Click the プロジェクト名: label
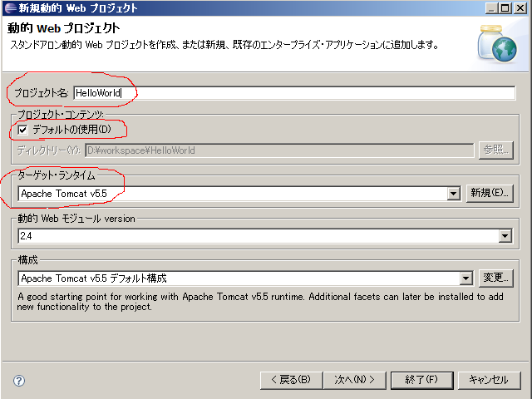532x399 pixels. [x=41, y=93]
